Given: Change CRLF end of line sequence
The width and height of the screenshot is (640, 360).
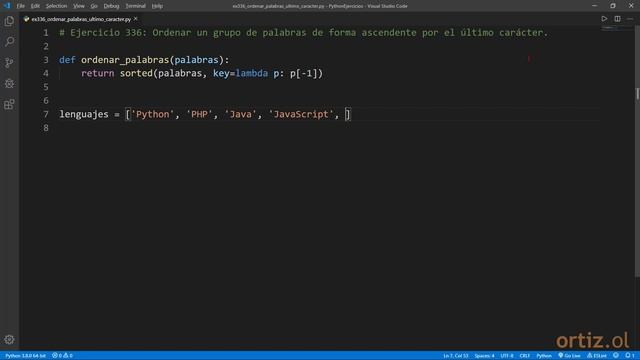Looking at the screenshot, I should click(x=524, y=356).
